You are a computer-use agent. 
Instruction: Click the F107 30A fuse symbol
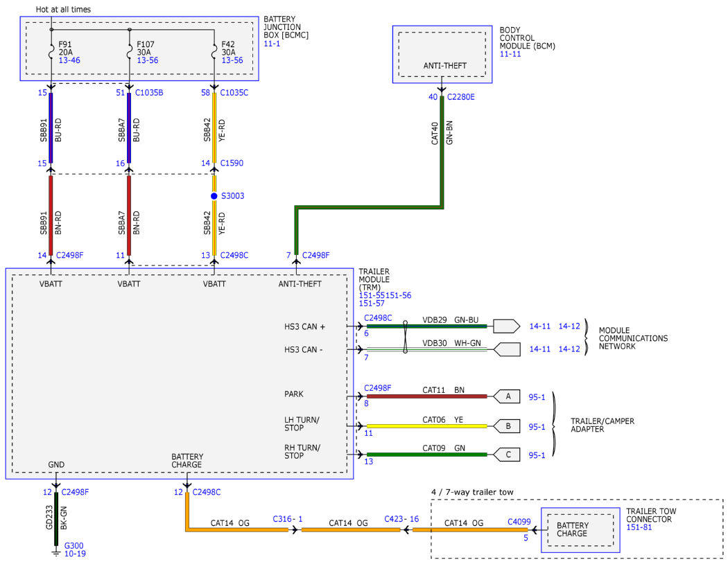tap(129, 52)
